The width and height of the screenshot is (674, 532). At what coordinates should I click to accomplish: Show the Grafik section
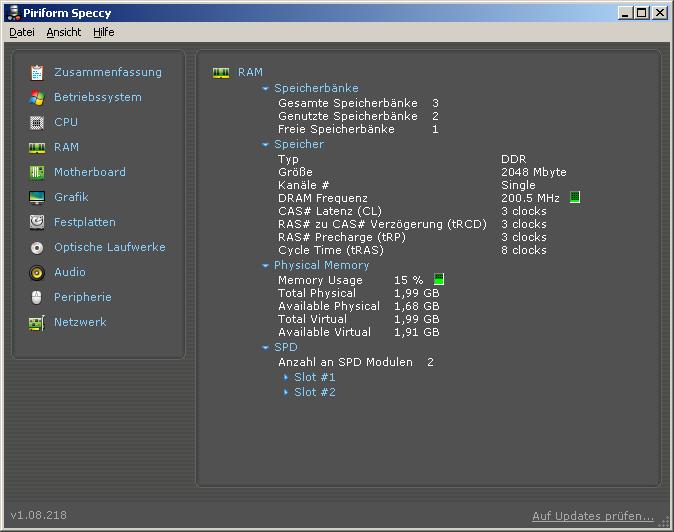click(71, 197)
